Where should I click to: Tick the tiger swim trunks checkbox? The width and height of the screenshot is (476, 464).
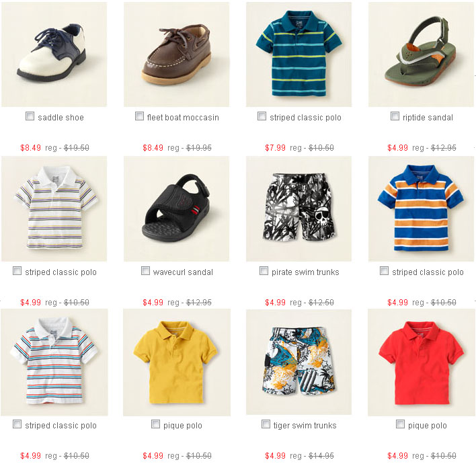[266, 424]
